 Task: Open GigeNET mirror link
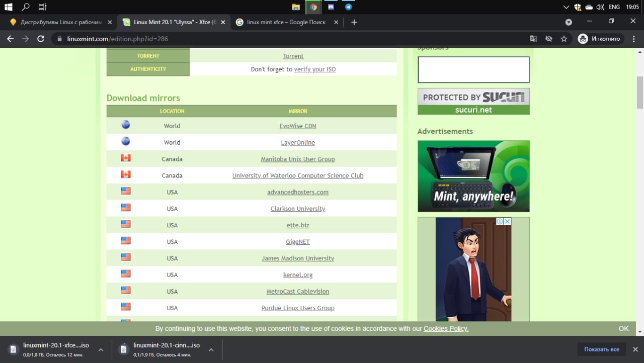point(298,242)
